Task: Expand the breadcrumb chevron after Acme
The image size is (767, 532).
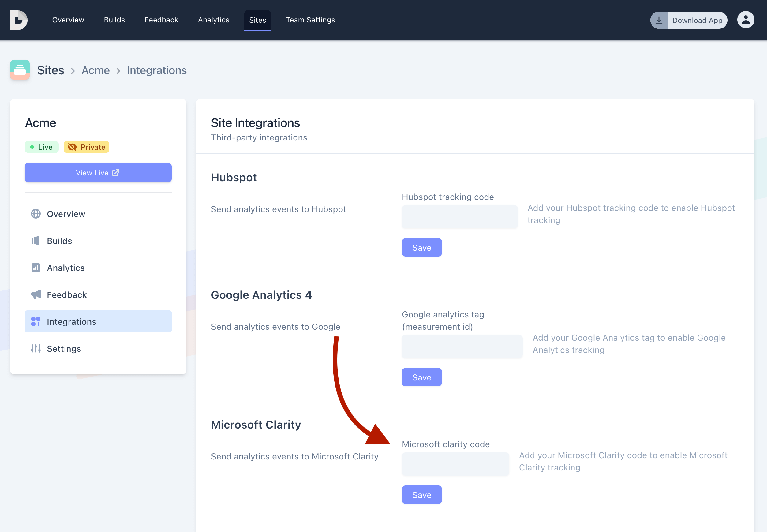Action: click(x=118, y=71)
